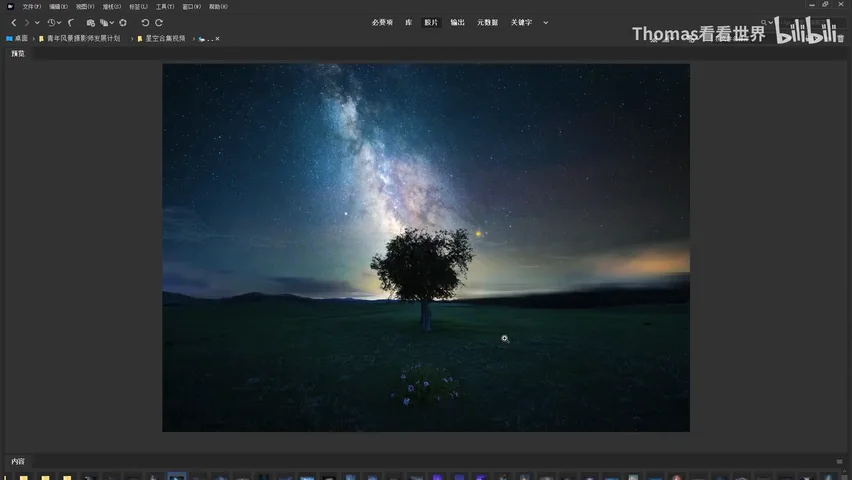Viewport: 852px width, 480px height.
Task: Restore down the Bridge window
Action: 825,4
